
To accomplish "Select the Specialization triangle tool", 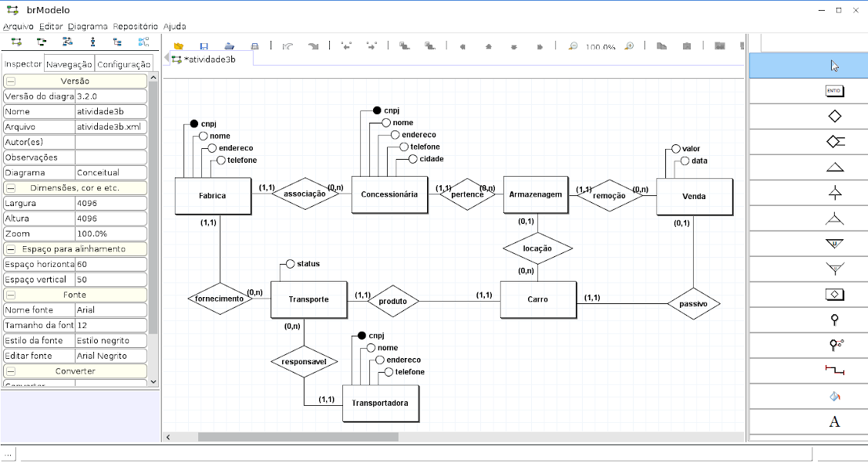I will 834,167.
